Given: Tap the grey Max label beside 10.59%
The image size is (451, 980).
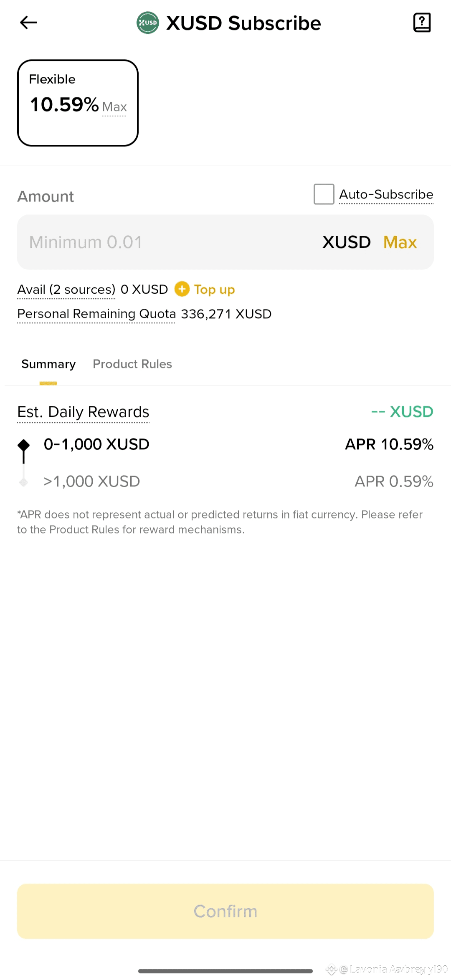Looking at the screenshot, I should point(114,107).
